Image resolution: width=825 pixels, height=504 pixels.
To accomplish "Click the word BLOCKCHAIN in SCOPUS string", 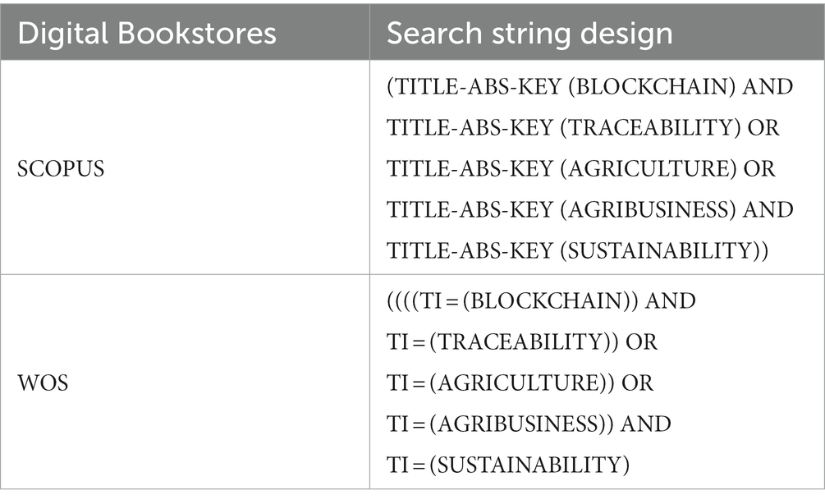I will (651, 87).
